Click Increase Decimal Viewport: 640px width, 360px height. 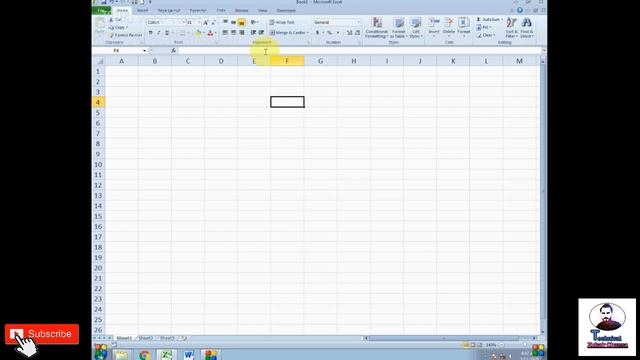[349, 33]
